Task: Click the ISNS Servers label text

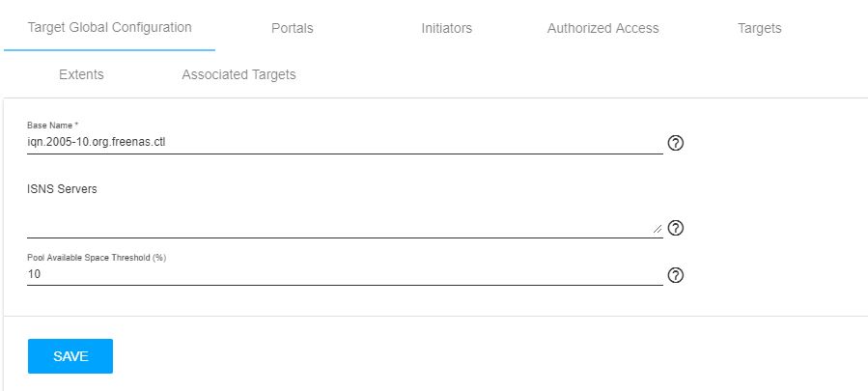Action: [62, 189]
